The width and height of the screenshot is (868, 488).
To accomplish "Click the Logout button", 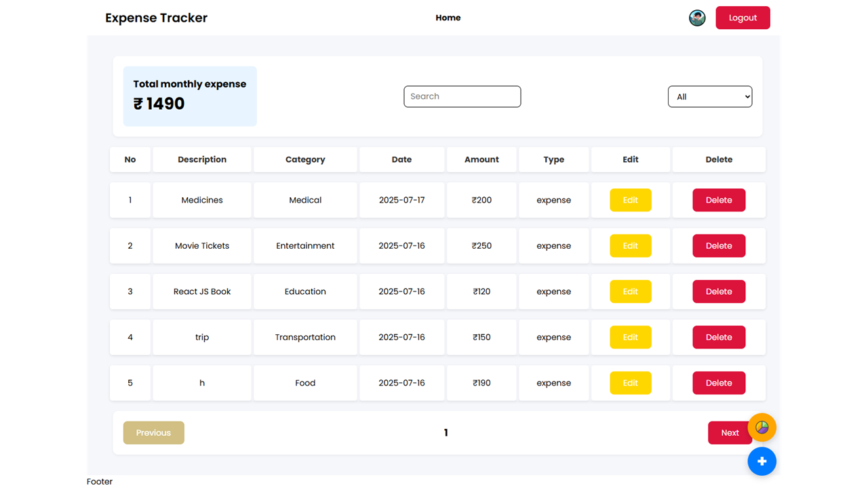I will coord(743,18).
